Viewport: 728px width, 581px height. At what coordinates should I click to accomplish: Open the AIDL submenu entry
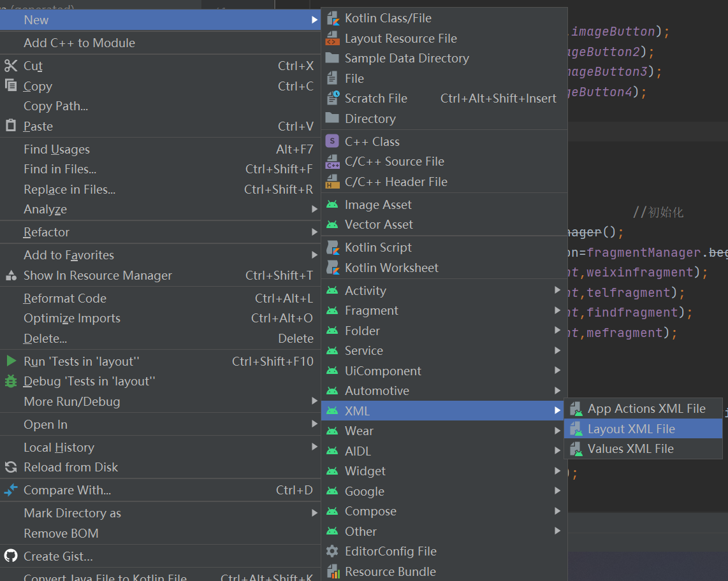[444, 451]
